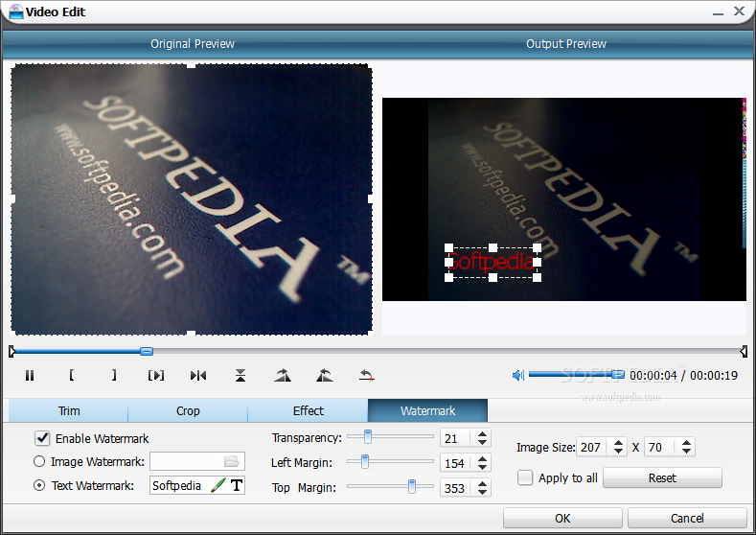Toggle Enable Watermark checkbox
Image resolution: width=756 pixels, height=535 pixels.
coord(42,438)
